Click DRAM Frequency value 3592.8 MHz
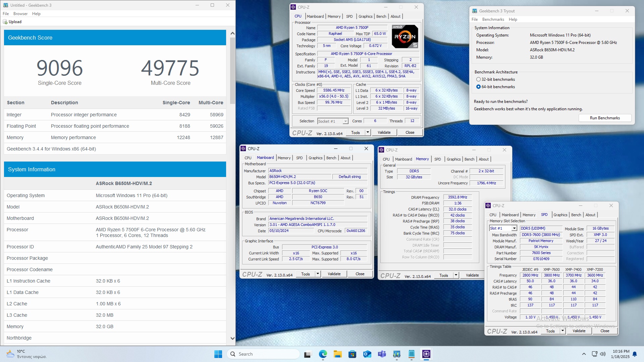 click(458, 197)
